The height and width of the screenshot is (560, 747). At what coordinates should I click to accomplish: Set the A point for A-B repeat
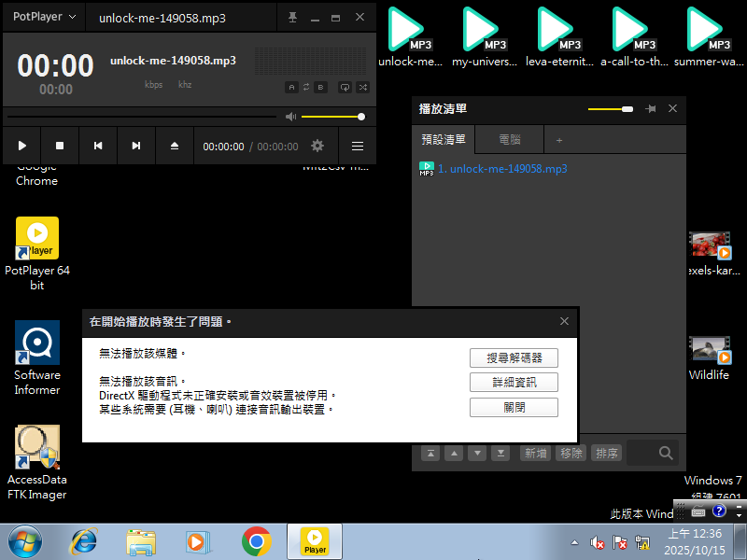pyautogui.click(x=291, y=87)
